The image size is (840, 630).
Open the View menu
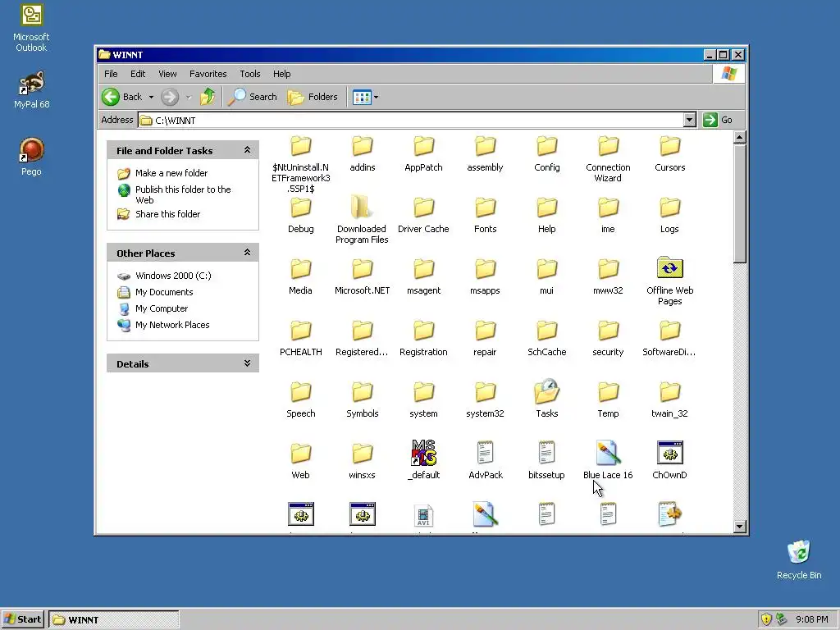point(167,74)
